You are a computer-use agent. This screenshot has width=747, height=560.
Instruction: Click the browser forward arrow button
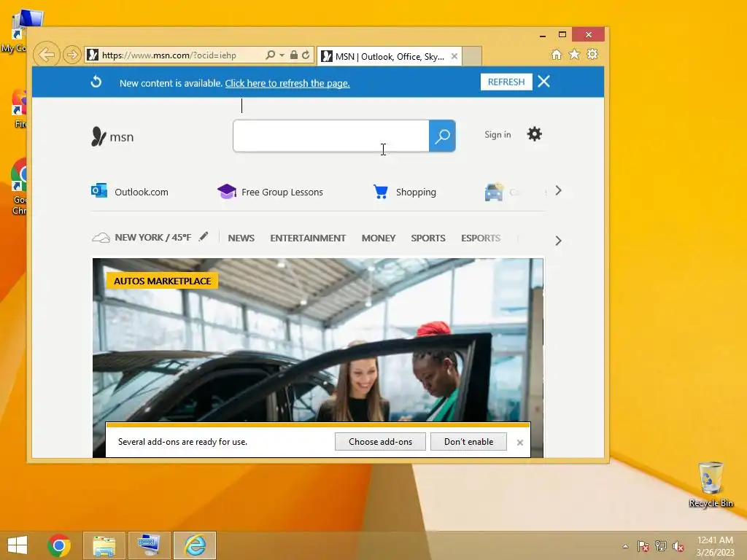tap(71, 55)
